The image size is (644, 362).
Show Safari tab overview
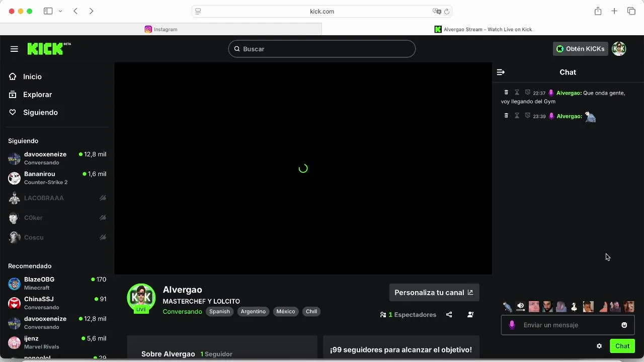point(631,11)
